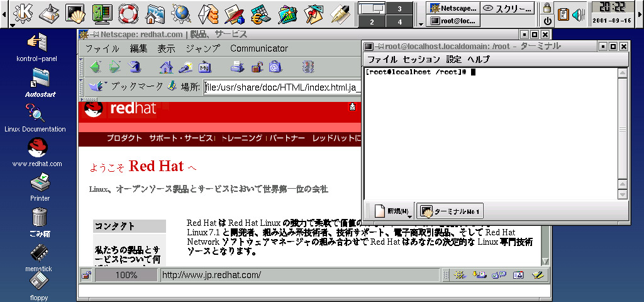Select the ターミナルNo 1 session button

(450, 211)
